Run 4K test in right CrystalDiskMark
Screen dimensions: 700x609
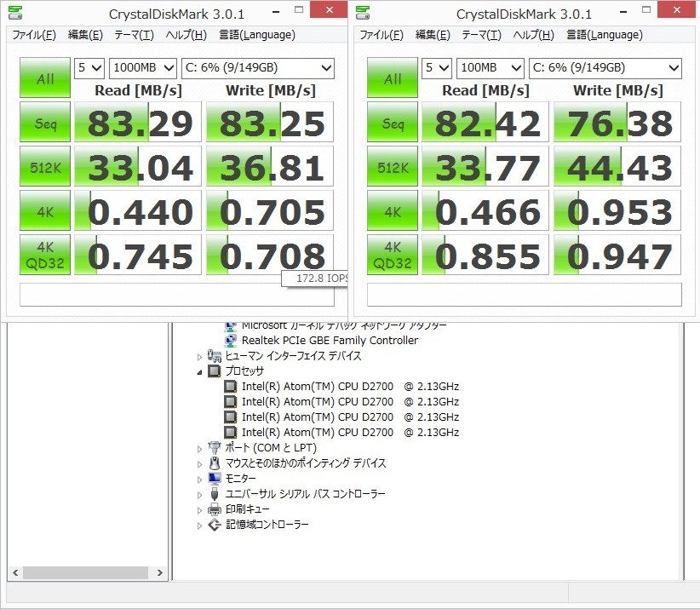[x=393, y=210]
